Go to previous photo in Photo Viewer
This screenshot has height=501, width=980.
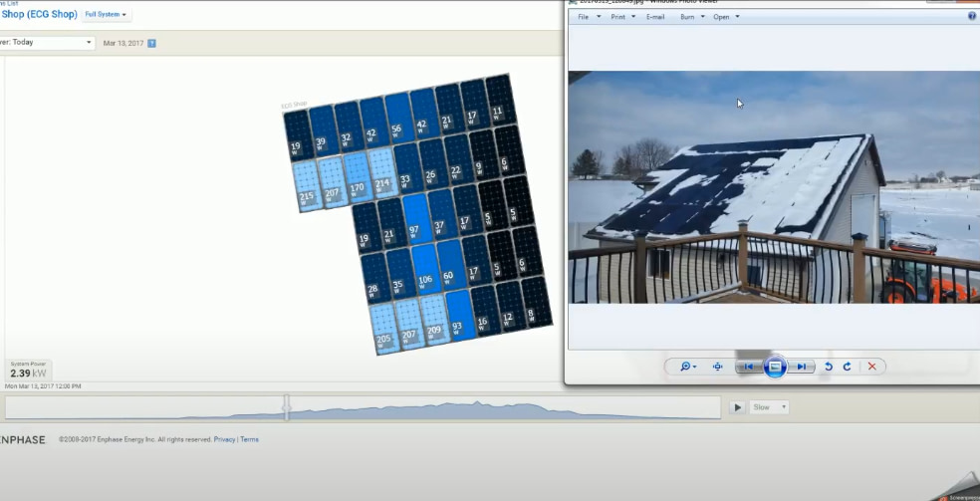(749, 367)
